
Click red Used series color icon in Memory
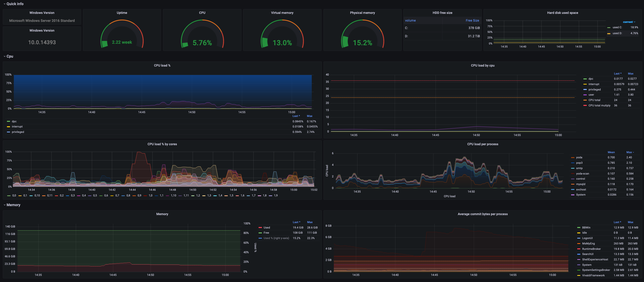pos(260,228)
